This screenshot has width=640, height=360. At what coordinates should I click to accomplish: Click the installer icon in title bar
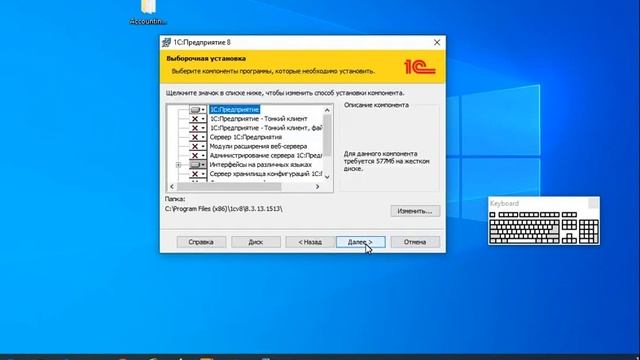pyautogui.click(x=166, y=42)
